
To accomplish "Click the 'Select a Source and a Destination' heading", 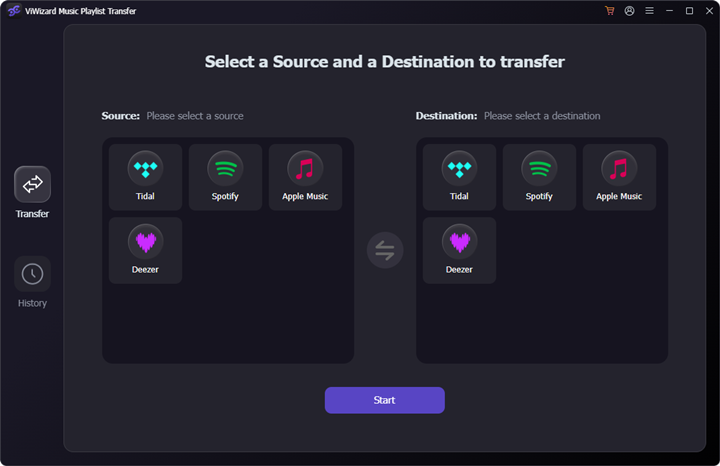I will pos(384,62).
